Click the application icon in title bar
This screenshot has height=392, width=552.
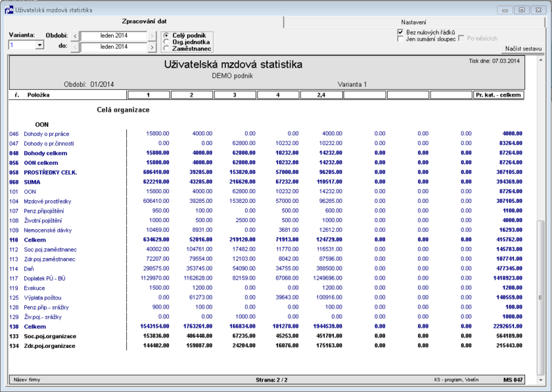tap(9, 10)
